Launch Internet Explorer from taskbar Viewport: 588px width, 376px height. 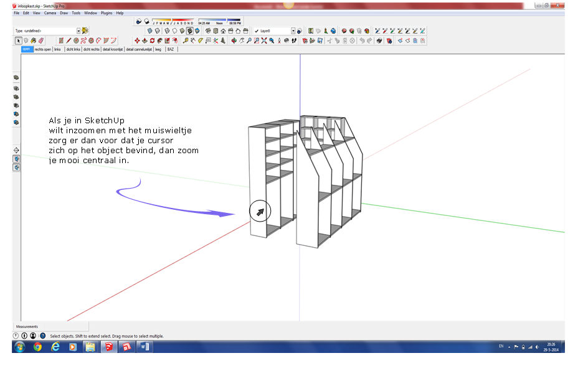55,347
